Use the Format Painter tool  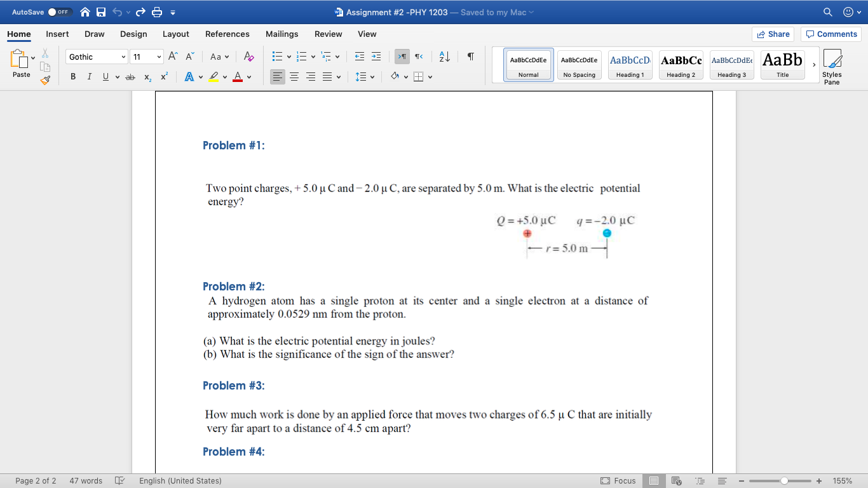45,81
